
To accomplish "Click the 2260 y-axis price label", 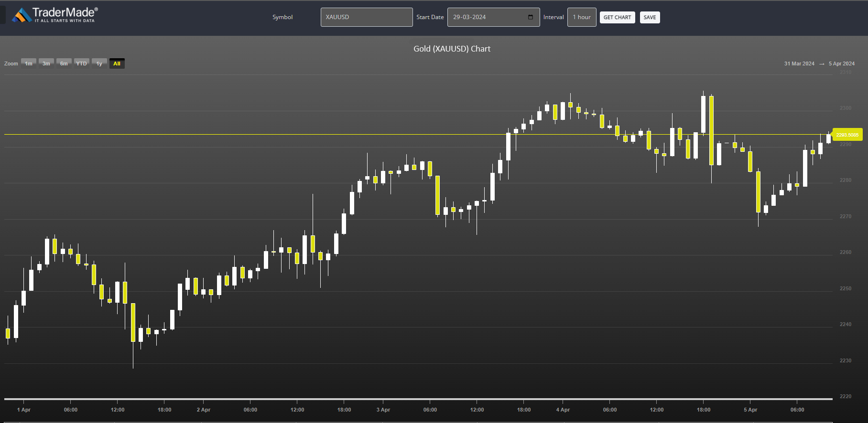I will pyautogui.click(x=846, y=252).
